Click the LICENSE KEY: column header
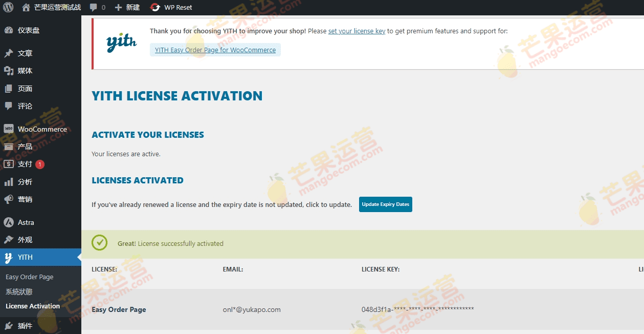 pyautogui.click(x=381, y=269)
